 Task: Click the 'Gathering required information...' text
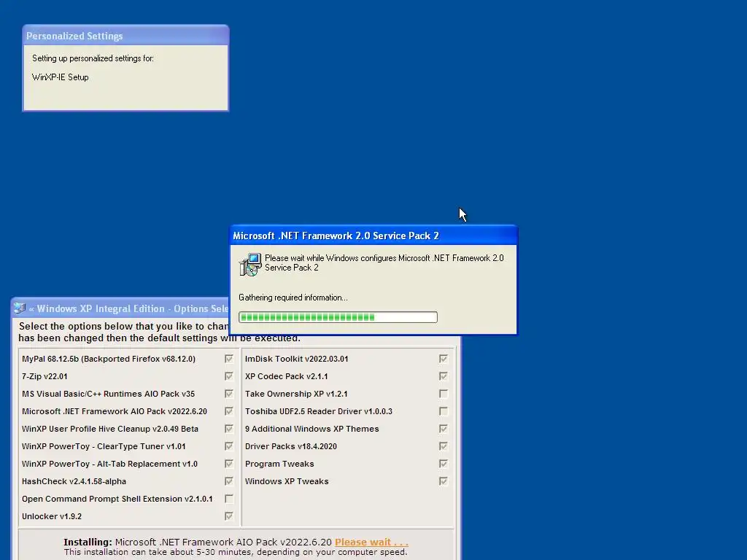click(293, 297)
